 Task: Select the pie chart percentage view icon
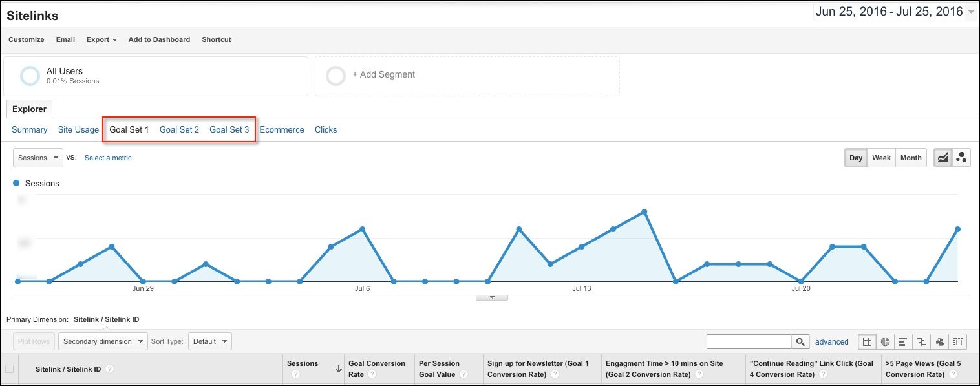click(x=885, y=341)
